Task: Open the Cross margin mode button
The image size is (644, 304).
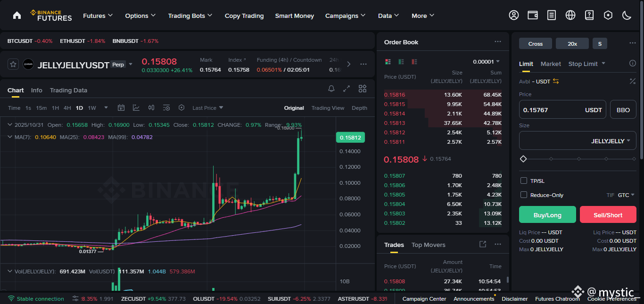Action: (536, 43)
